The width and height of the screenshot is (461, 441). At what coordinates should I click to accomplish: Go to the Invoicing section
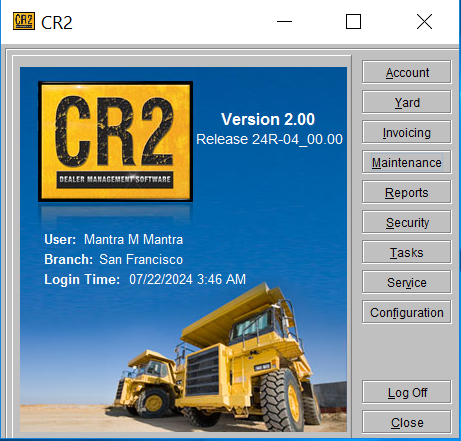(x=407, y=132)
